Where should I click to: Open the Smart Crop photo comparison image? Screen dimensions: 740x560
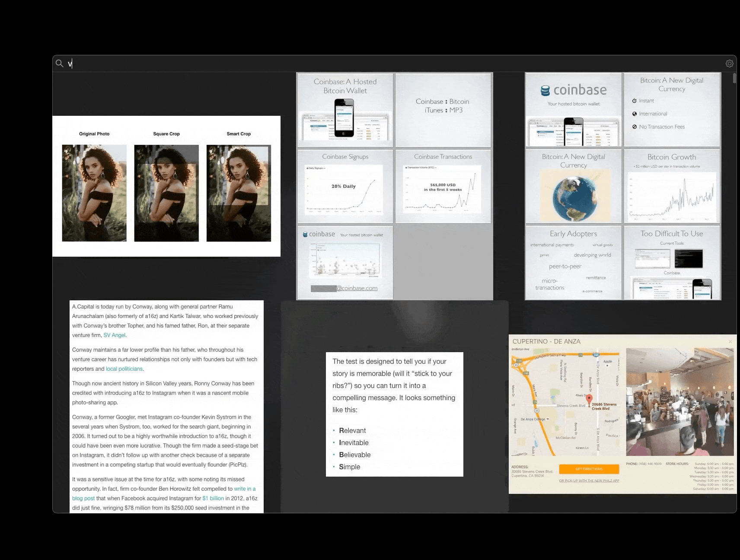click(166, 186)
